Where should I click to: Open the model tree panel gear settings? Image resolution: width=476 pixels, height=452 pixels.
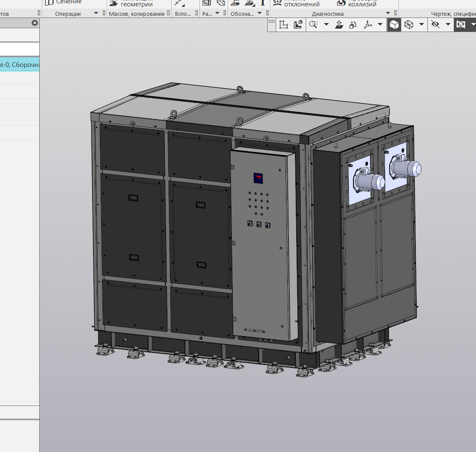click(35, 23)
